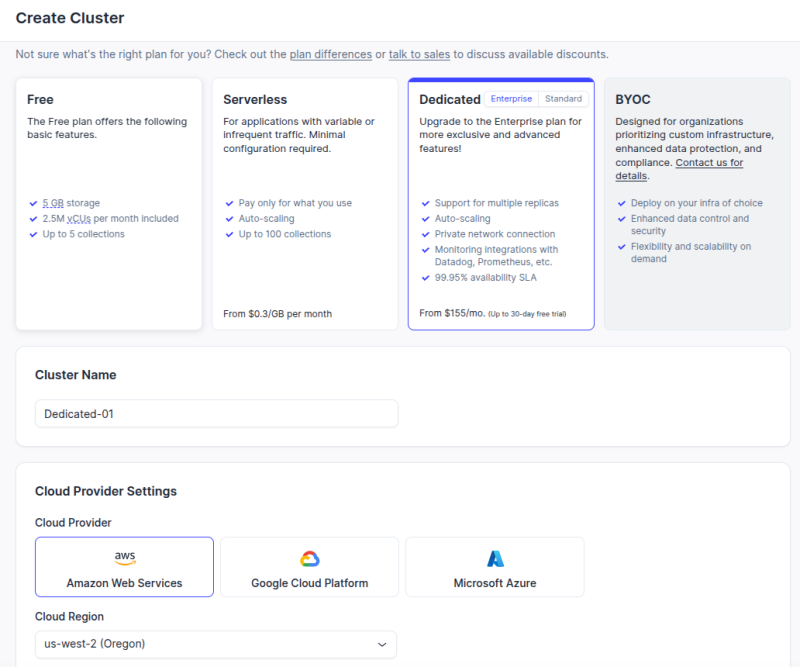Click the AWS logo icon
The image size is (800, 667).
[124, 558]
